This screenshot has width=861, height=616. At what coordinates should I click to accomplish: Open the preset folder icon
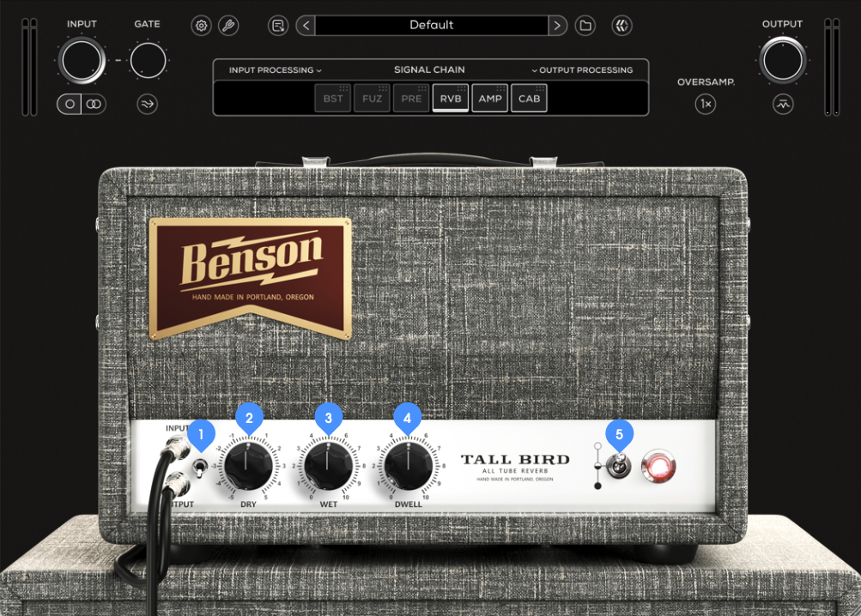point(585,26)
